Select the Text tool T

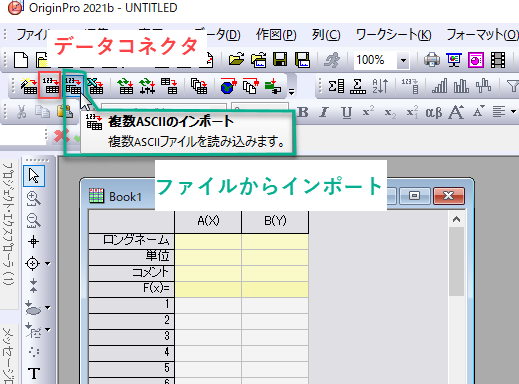point(34,373)
